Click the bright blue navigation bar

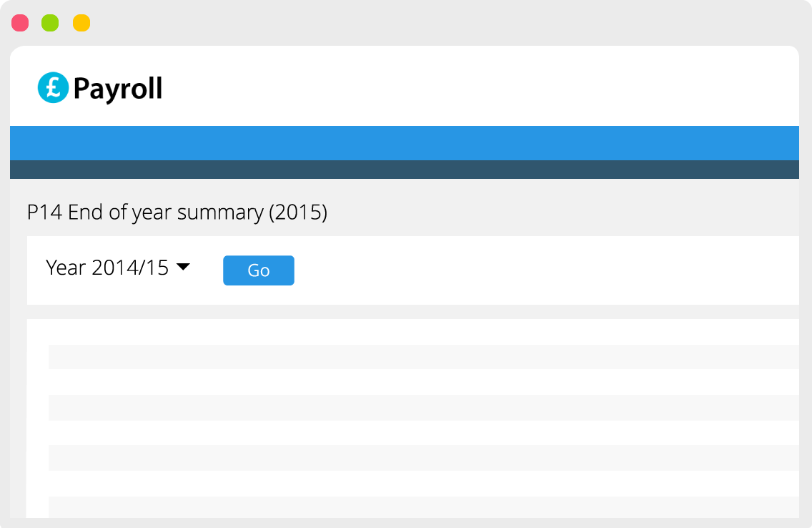(x=404, y=142)
